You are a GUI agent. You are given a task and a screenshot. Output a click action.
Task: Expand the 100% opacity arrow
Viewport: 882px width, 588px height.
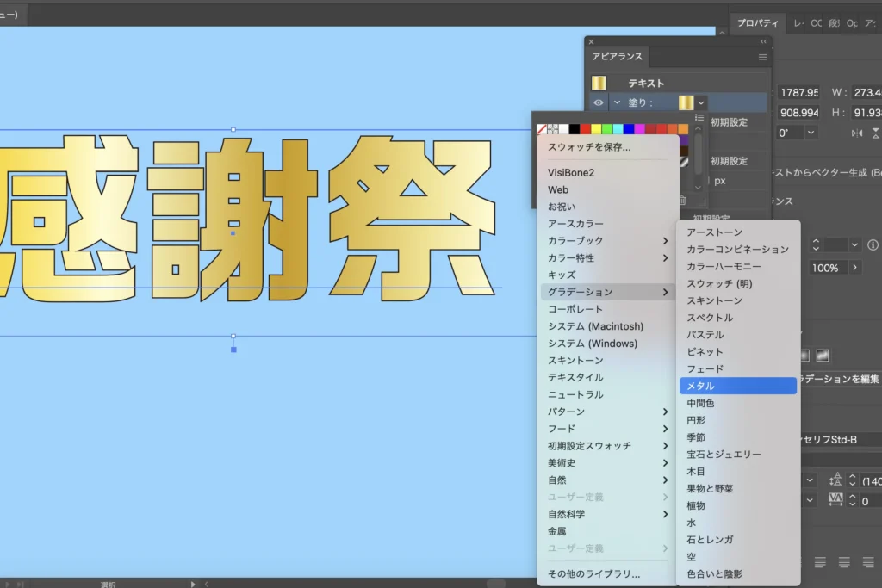[854, 268]
